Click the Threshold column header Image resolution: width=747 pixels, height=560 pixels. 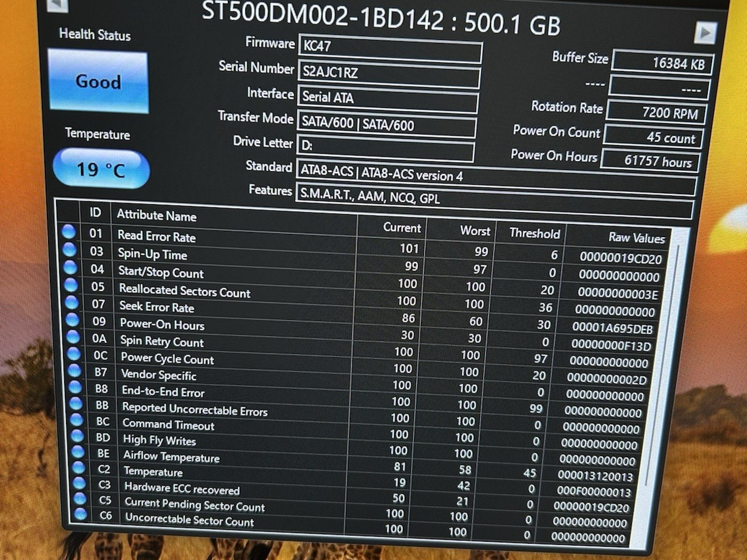(x=534, y=233)
